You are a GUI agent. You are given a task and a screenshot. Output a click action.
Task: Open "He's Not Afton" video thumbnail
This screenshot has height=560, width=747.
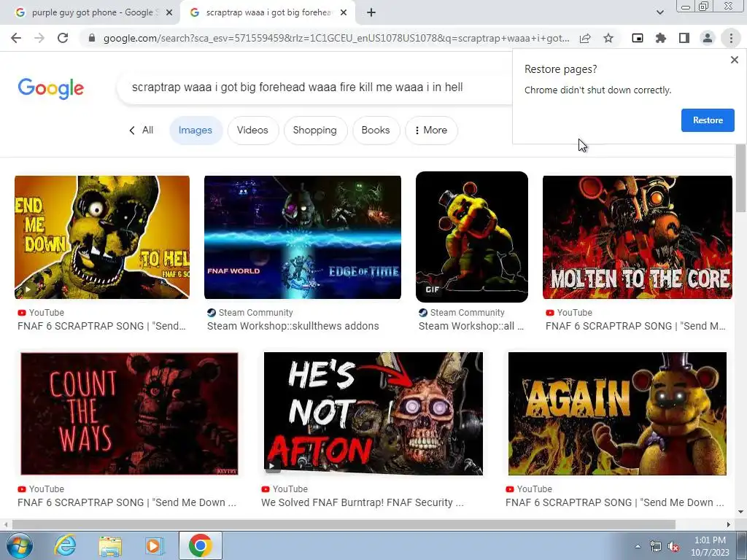(x=373, y=413)
